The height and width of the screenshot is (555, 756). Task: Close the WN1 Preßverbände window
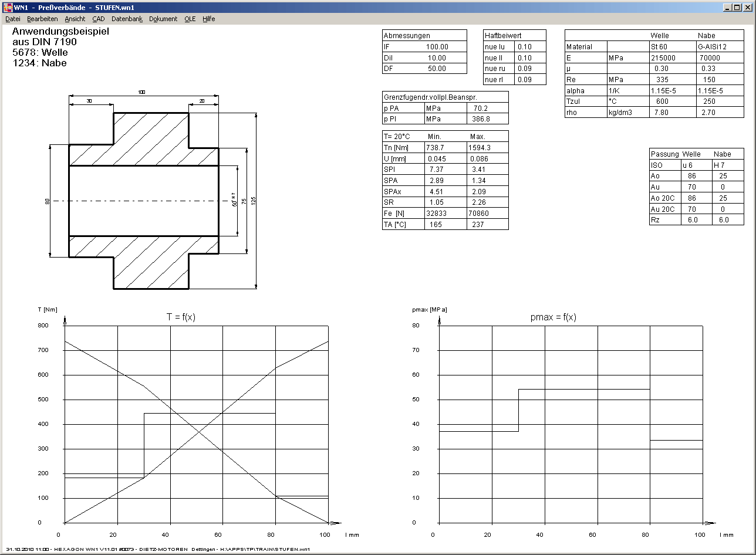tap(747, 8)
